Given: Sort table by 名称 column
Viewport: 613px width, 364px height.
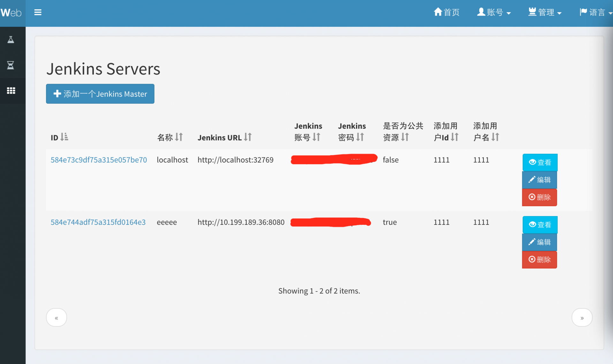Looking at the screenshot, I should pos(170,137).
